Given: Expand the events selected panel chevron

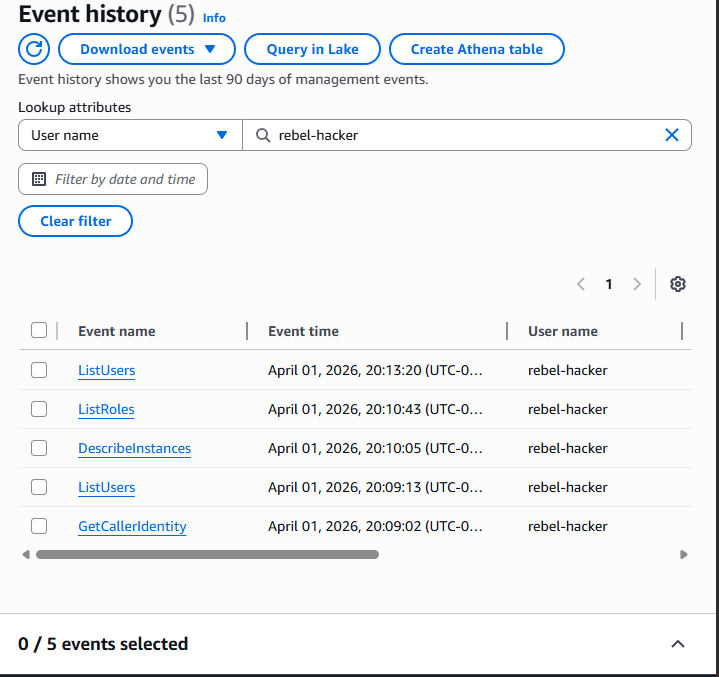Looking at the screenshot, I should pyautogui.click(x=678, y=644).
